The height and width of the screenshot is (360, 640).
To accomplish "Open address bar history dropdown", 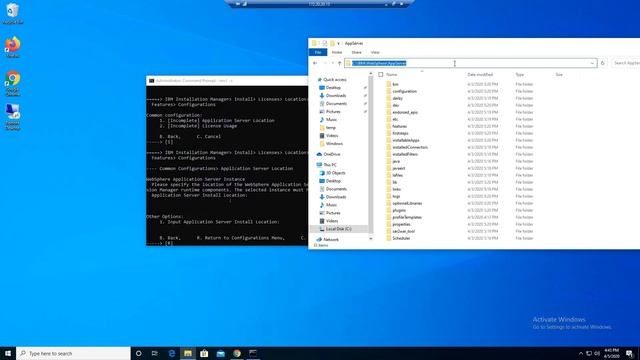I will (x=592, y=63).
